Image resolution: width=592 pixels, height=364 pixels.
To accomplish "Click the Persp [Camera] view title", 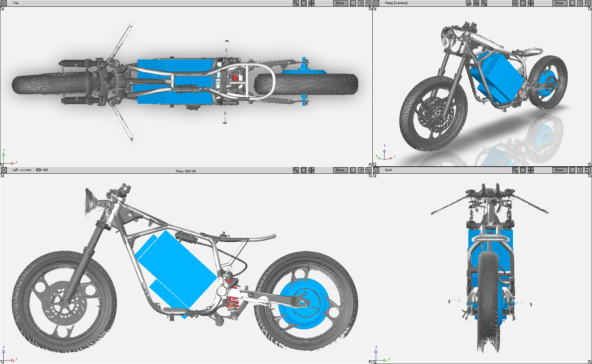I will [x=396, y=3].
